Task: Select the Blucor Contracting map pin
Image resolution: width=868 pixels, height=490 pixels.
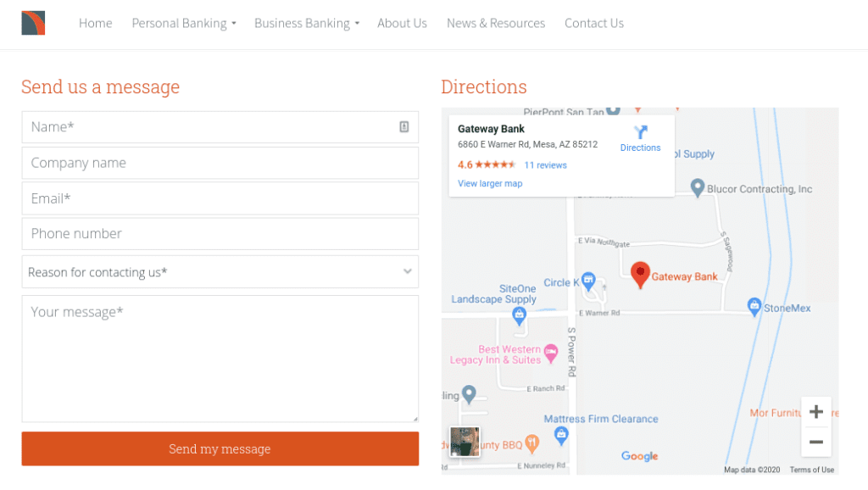Action: 698,188
